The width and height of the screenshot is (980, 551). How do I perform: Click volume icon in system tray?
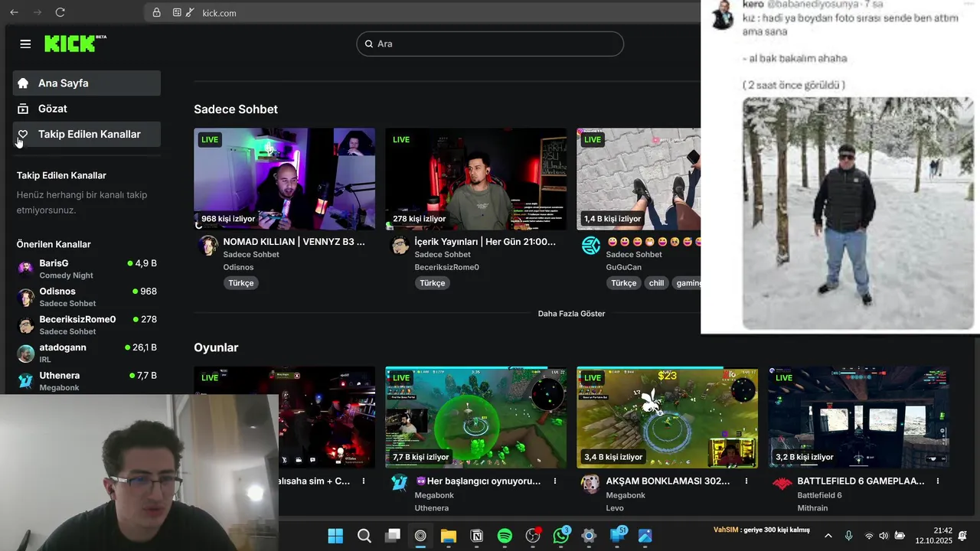[x=884, y=536]
